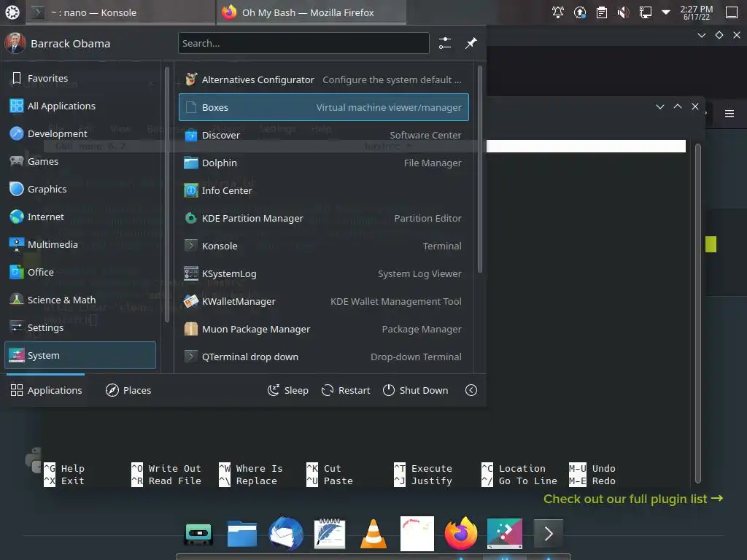Open the notepad feather dock app
The width and height of the screenshot is (747, 560).
point(330,533)
